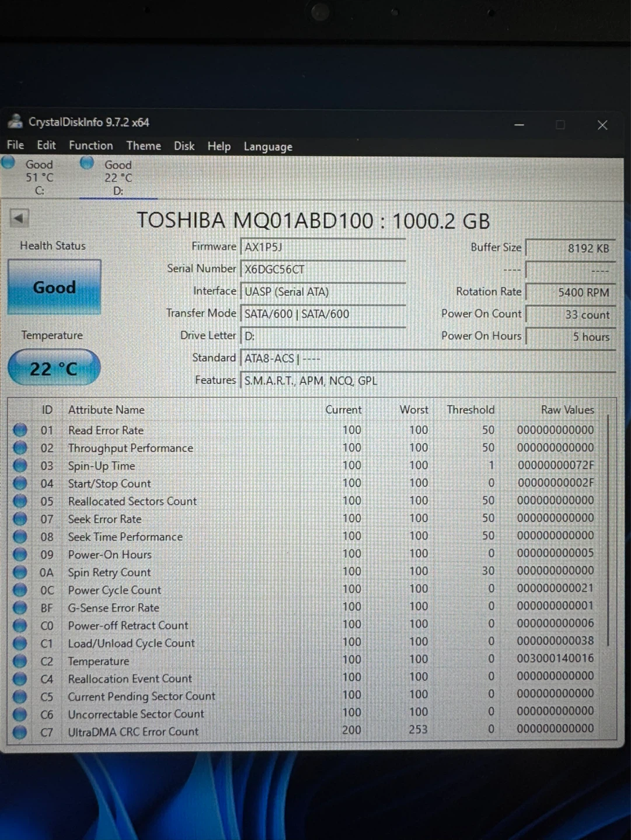Click status icon for Spin-Up Time
Image resolution: width=631 pixels, height=840 pixels.
click(20, 466)
